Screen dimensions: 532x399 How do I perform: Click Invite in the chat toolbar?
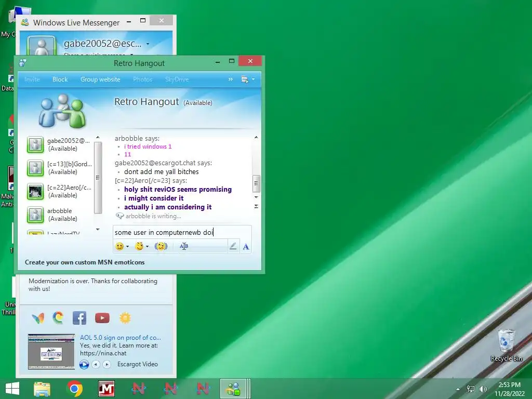(32, 79)
